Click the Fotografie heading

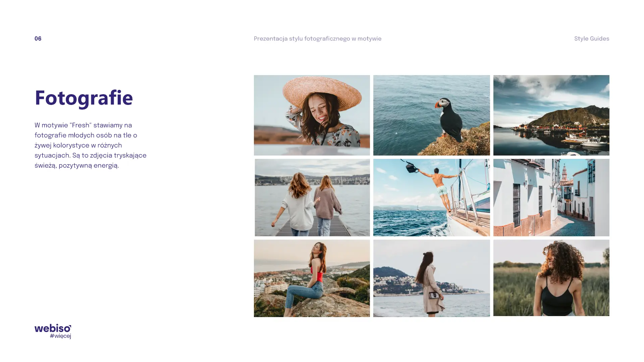[x=84, y=98]
